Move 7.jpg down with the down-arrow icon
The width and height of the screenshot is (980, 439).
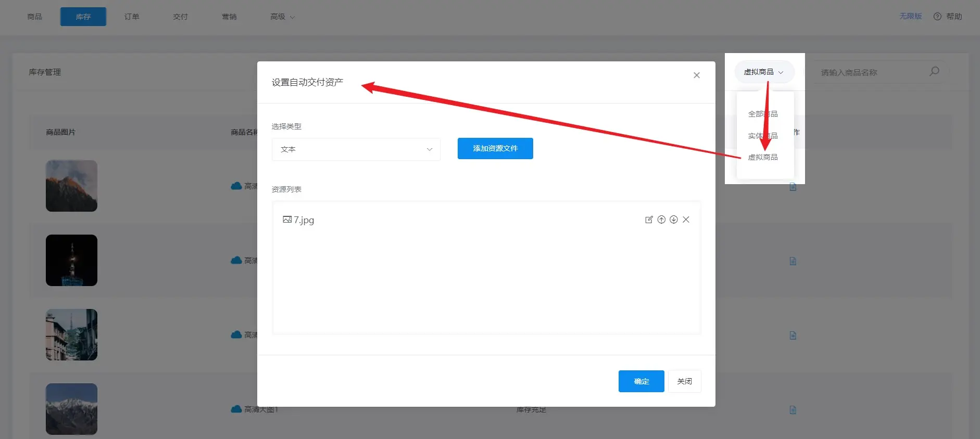tap(674, 219)
